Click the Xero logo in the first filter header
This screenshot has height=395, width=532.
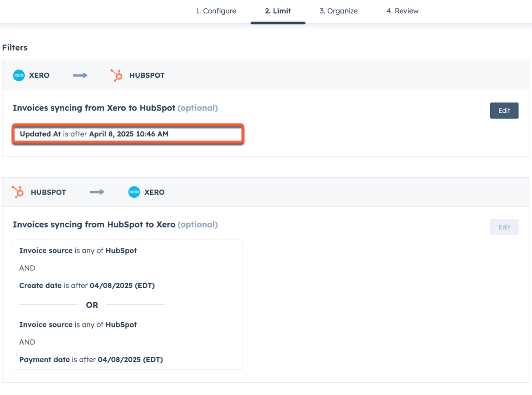[x=18, y=75]
